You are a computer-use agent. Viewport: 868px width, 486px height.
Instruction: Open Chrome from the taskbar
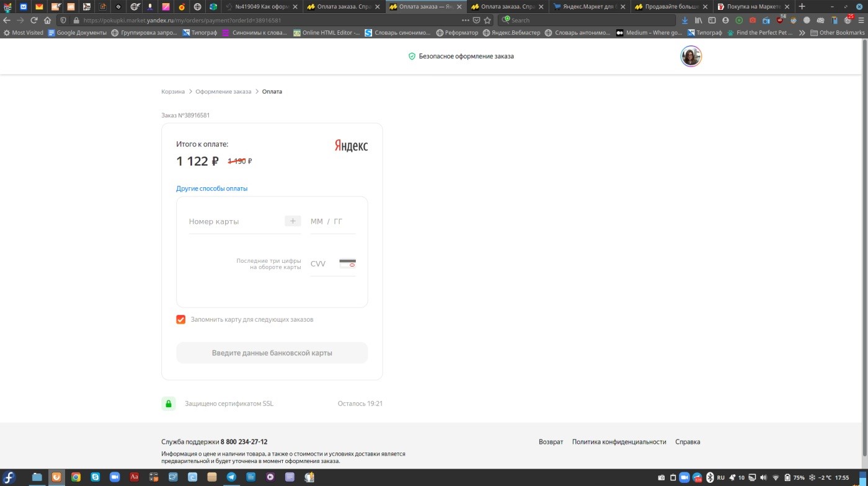click(76, 477)
